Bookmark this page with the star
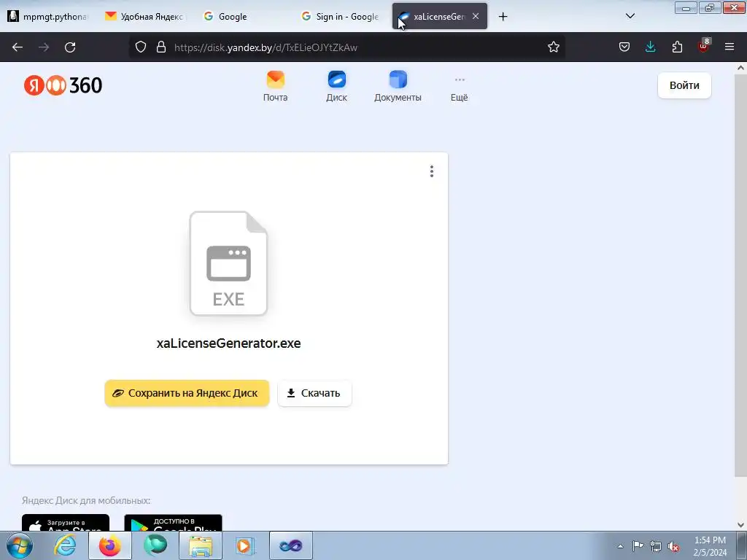 pyautogui.click(x=553, y=47)
